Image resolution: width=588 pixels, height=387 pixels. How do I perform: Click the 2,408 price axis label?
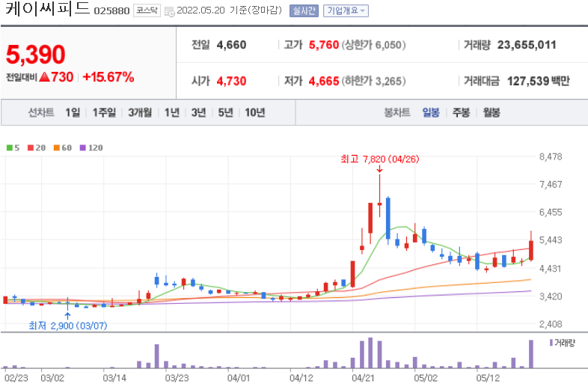(x=551, y=324)
